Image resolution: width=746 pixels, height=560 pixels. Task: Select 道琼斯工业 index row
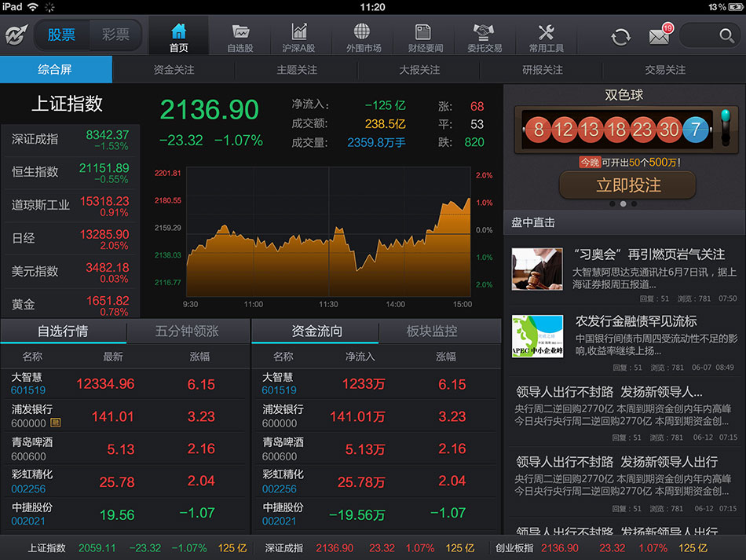tap(70, 206)
